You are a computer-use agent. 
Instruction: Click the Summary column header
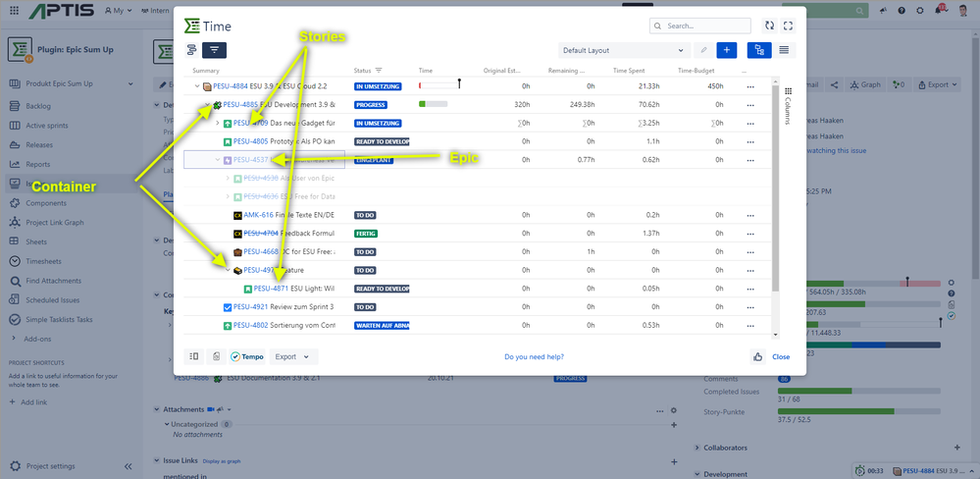click(206, 71)
